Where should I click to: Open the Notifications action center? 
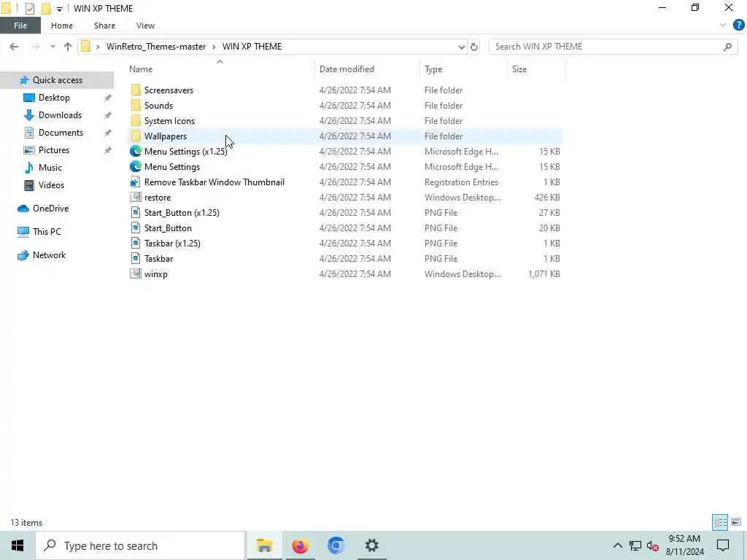pyautogui.click(x=723, y=545)
